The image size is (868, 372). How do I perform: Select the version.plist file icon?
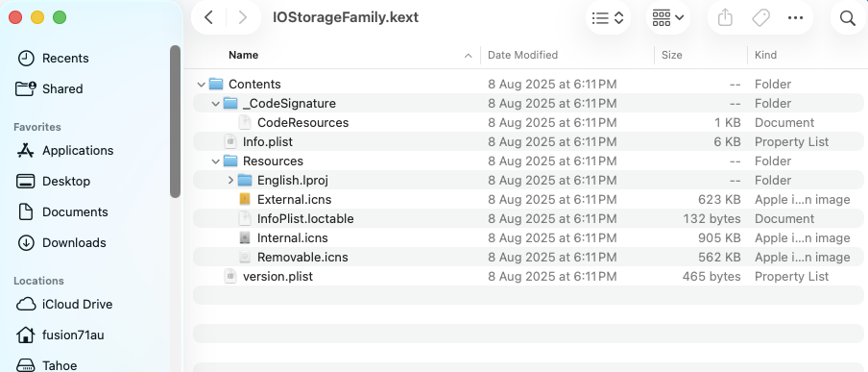point(230,276)
